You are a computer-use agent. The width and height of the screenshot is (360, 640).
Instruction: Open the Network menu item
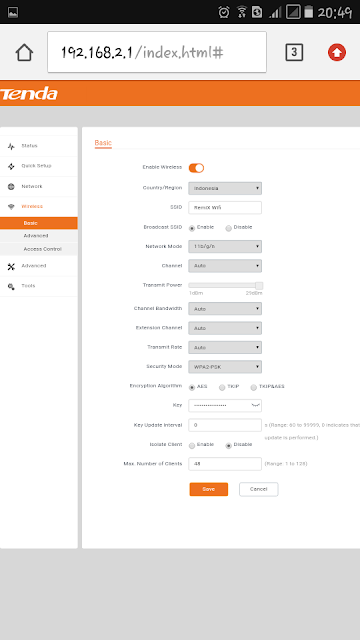tap(39, 187)
